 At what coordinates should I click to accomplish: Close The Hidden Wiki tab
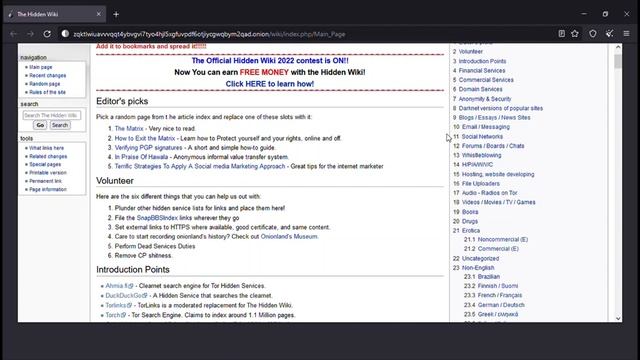(98, 14)
